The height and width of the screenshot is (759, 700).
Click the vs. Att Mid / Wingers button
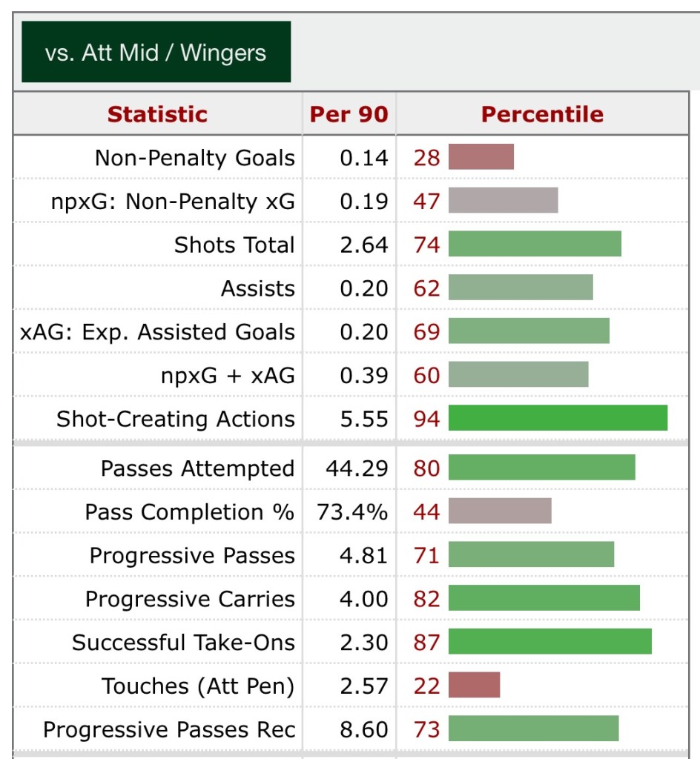coord(156,53)
